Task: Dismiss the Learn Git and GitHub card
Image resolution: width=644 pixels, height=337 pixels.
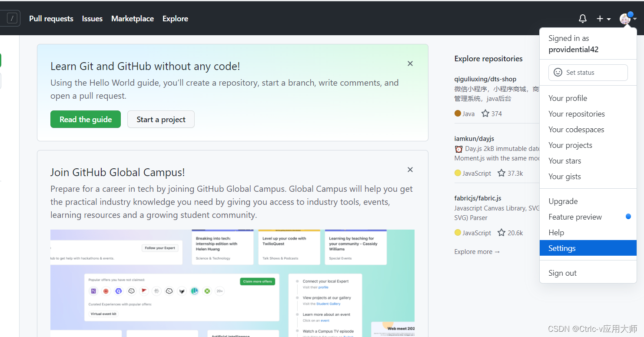Action: click(x=410, y=63)
